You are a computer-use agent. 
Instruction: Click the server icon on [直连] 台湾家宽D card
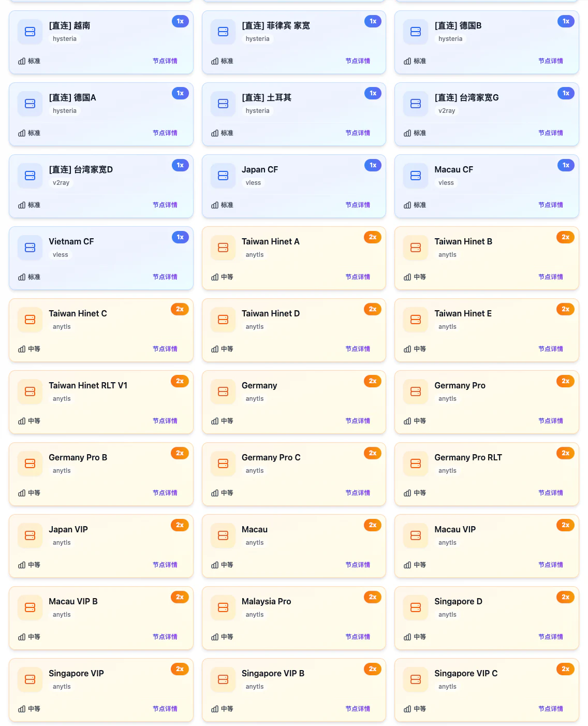(x=30, y=176)
